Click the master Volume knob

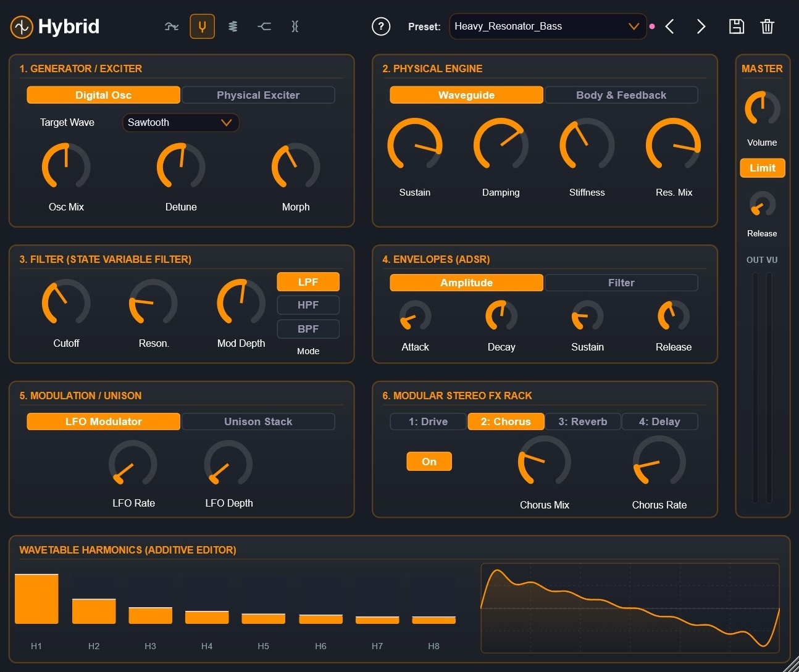tap(763, 109)
